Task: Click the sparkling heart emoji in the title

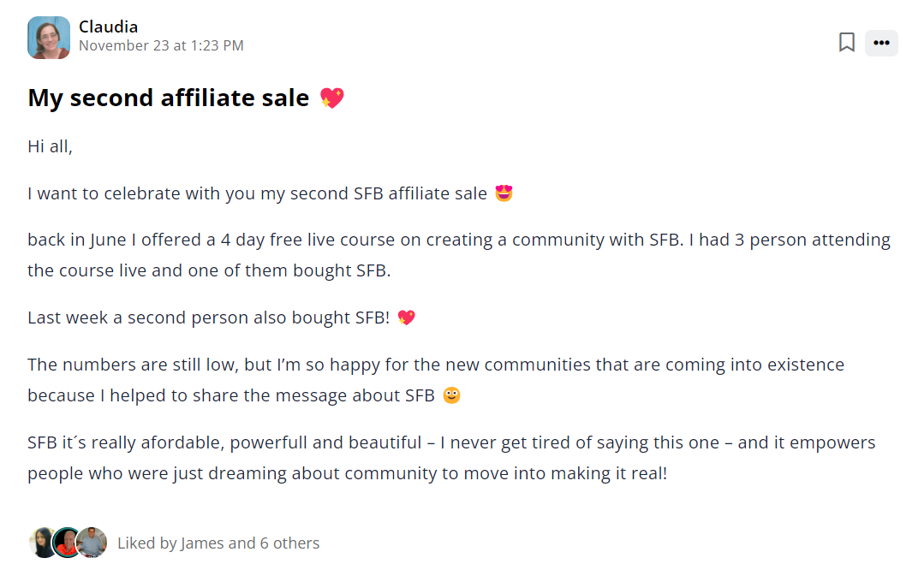Action: [331, 98]
